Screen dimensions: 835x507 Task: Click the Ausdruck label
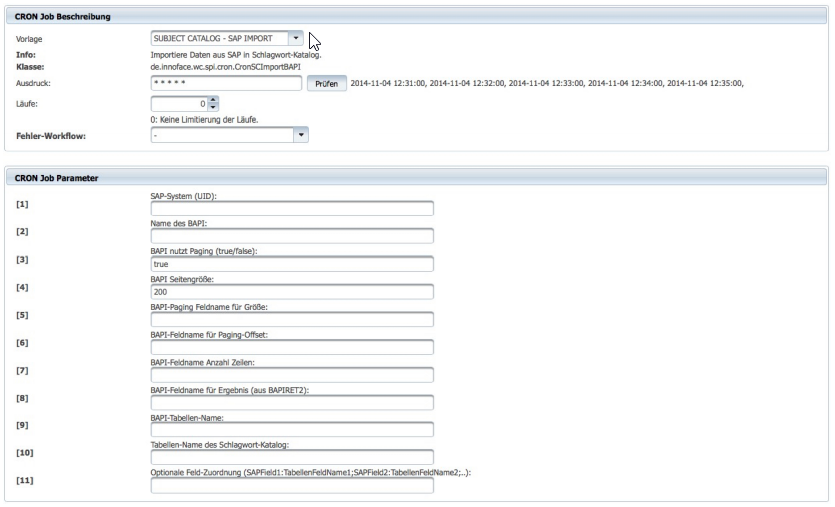[x=33, y=84]
